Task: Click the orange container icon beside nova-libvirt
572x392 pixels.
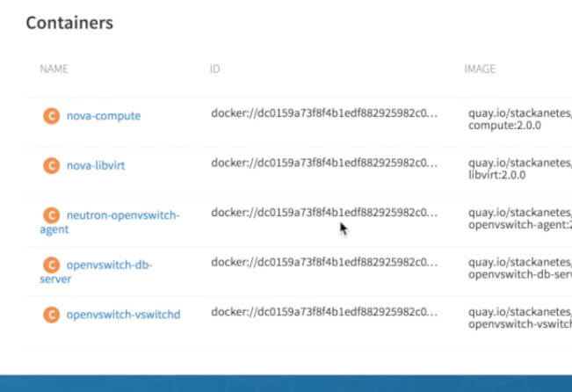Action: pyautogui.click(x=51, y=164)
